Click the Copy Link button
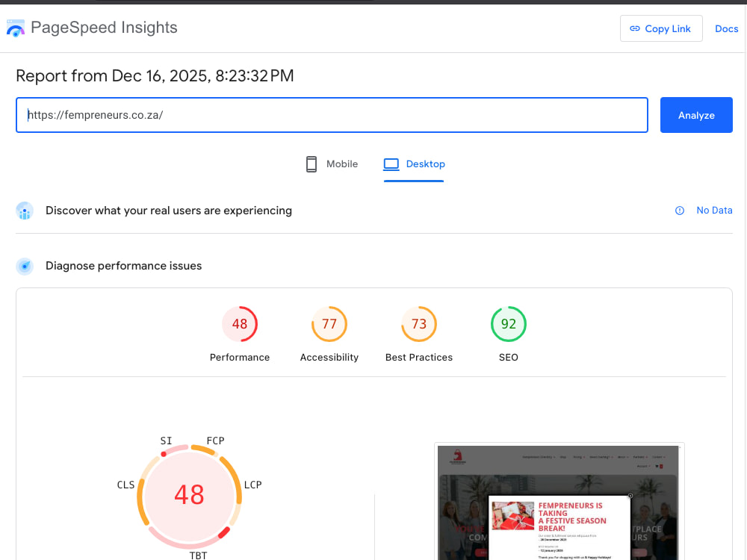Screen dimensions: 747x560 (661, 28)
